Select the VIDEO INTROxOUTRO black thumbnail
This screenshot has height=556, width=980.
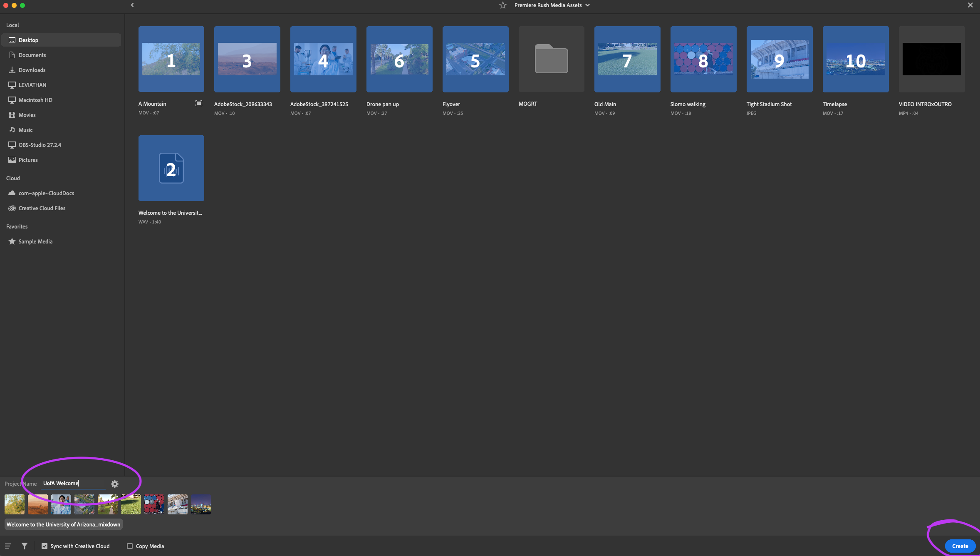tap(931, 59)
